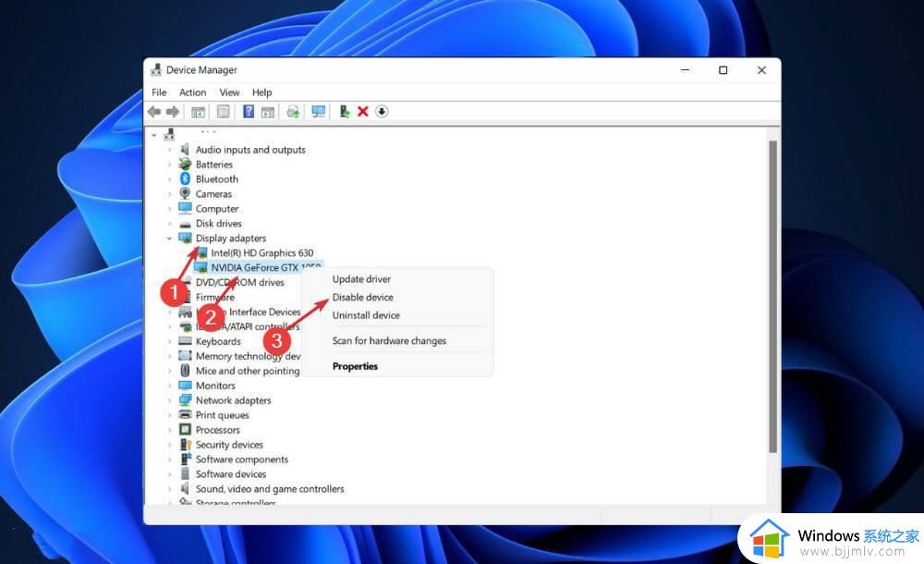Select Intel(R) HD Graphics 630 device

(x=261, y=253)
